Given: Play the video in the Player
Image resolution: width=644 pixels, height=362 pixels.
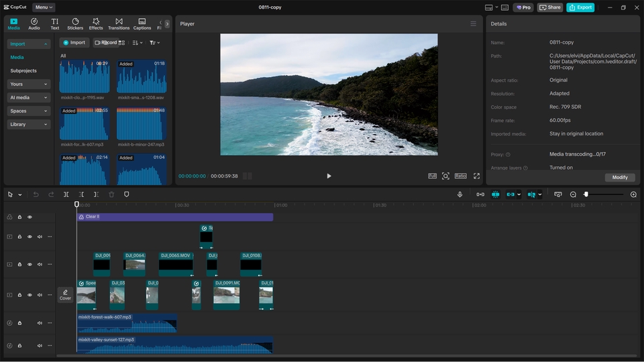Looking at the screenshot, I should pos(329,176).
